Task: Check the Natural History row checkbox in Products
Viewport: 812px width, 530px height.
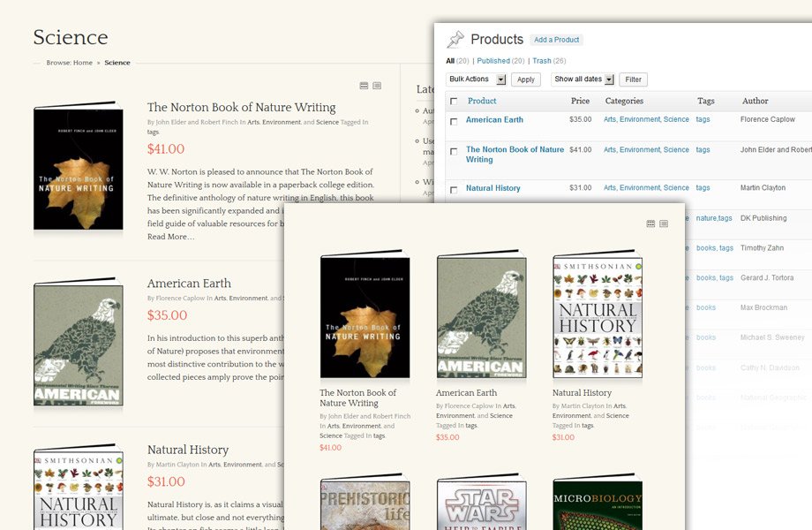Action: pos(455,190)
